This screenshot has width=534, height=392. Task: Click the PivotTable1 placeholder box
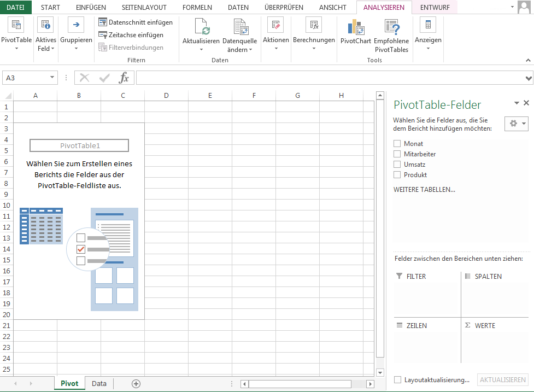tap(79, 146)
